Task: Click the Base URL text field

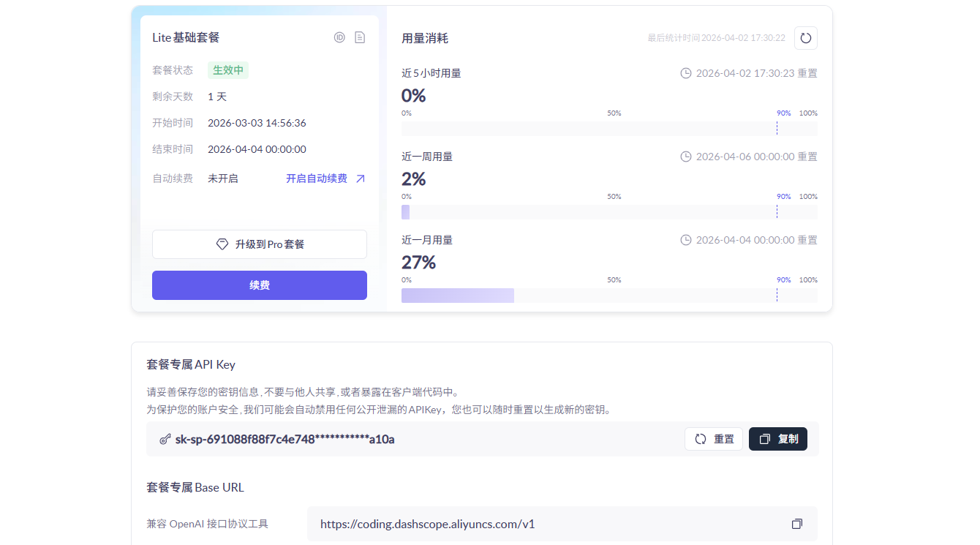Action: point(549,524)
